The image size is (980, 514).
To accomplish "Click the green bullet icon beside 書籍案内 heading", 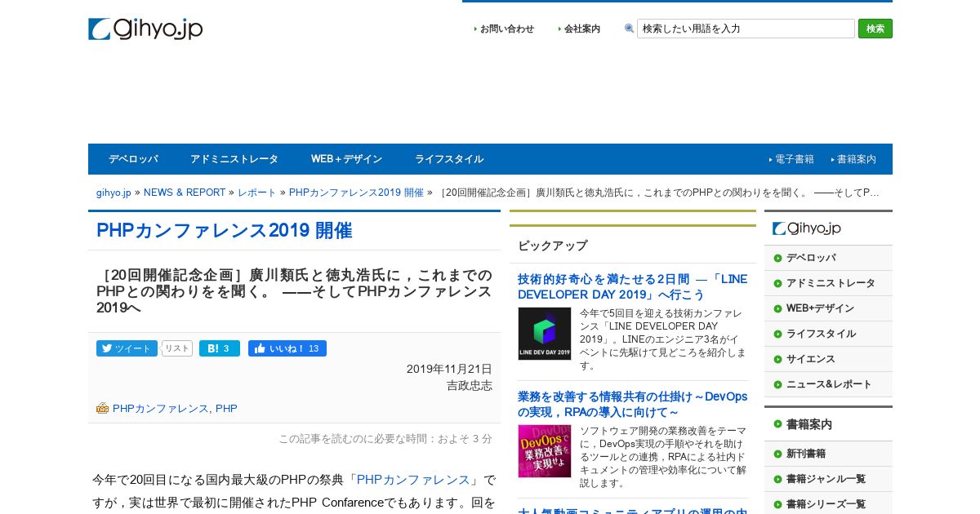I will pyautogui.click(x=777, y=424).
